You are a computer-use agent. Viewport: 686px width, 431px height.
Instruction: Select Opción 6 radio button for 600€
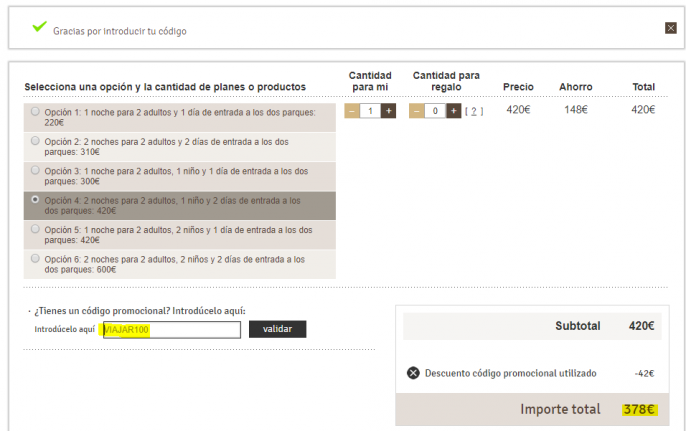pyautogui.click(x=36, y=258)
